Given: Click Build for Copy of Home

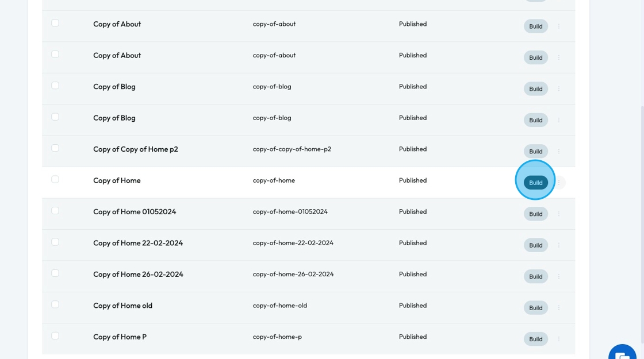Looking at the screenshot, I should 535,183.
